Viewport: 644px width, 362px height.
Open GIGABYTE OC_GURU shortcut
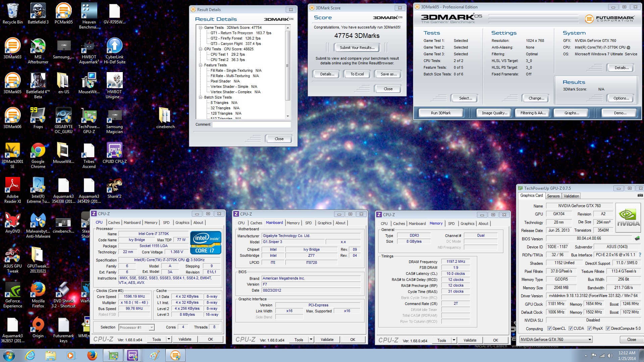(63, 120)
